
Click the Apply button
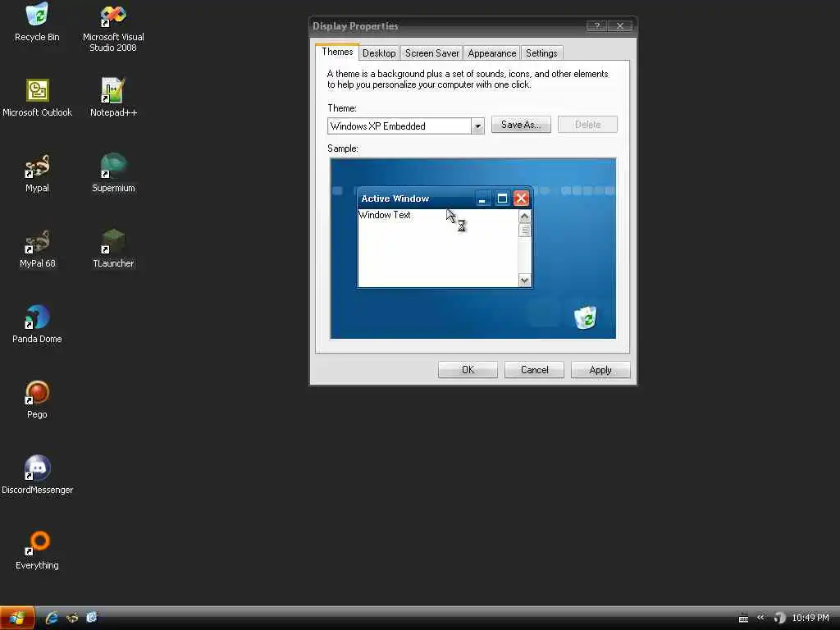click(600, 370)
